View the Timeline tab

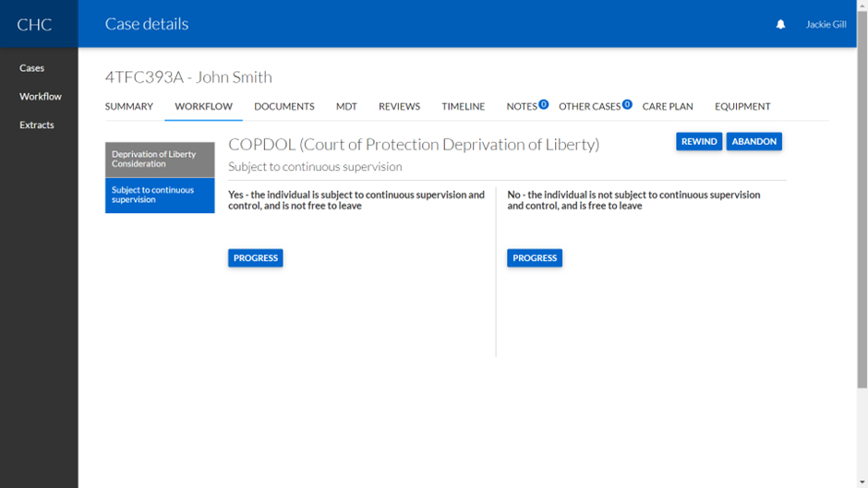(x=463, y=107)
